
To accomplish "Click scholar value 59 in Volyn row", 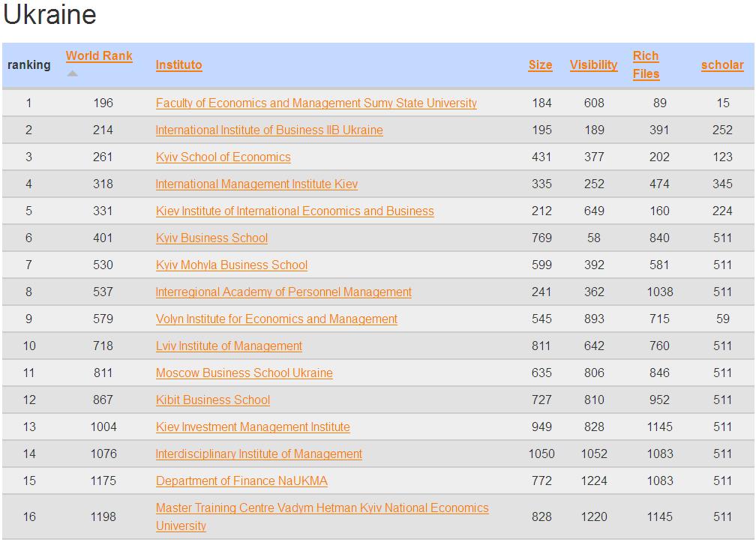I will pyautogui.click(x=723, y=319).
